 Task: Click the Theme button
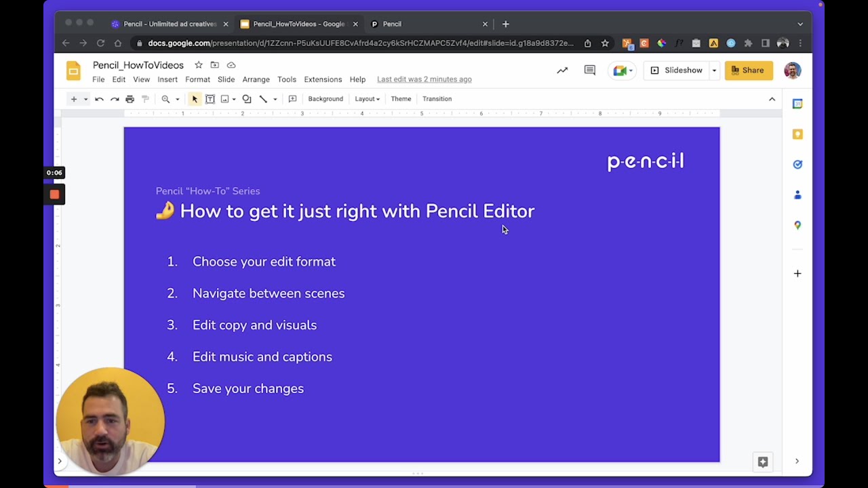(401, 99)
